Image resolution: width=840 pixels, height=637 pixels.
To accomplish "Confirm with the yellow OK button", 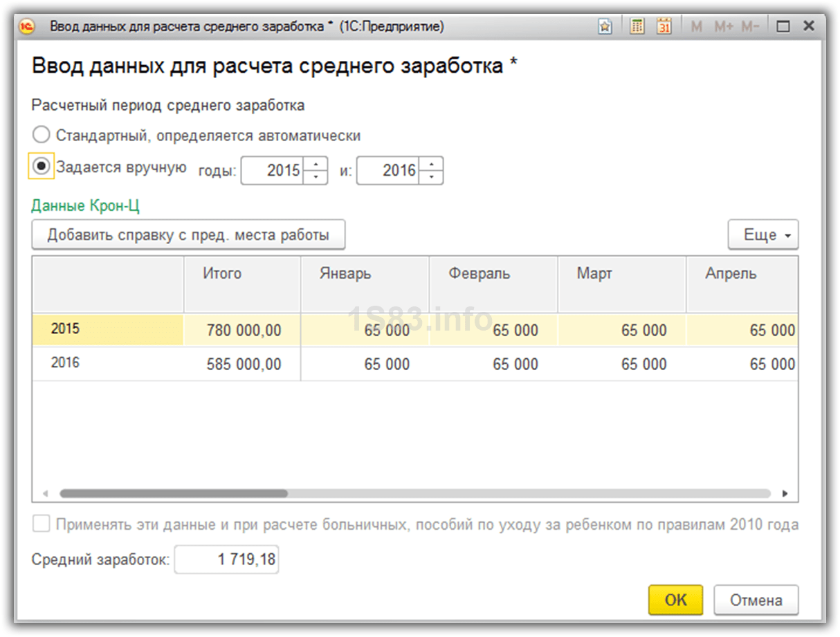I will [x=675, y=600].
